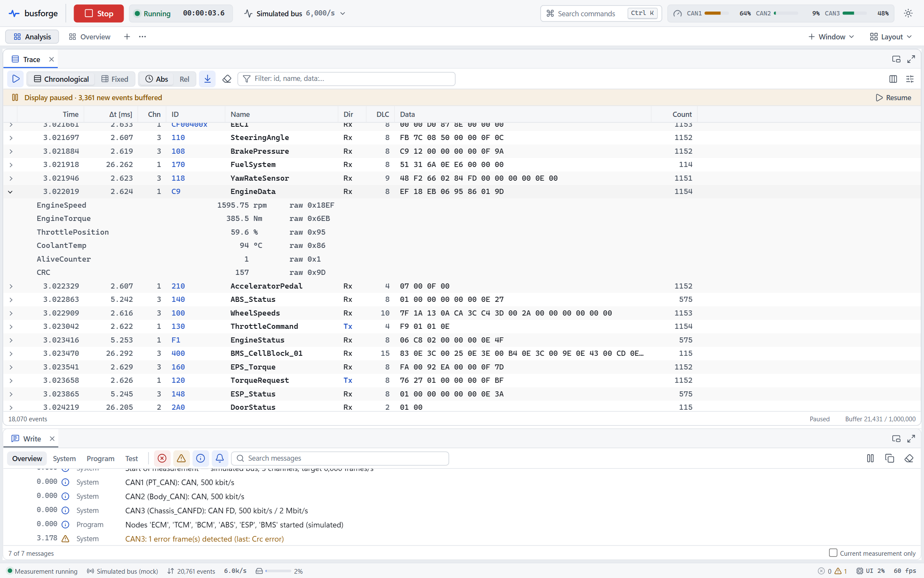Pop out the Trace panel window

click(x=896, y=59)
